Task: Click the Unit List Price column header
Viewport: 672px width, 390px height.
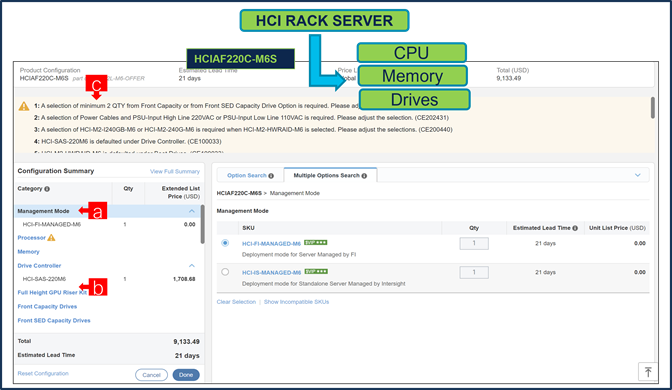Action: pos(617,228)
